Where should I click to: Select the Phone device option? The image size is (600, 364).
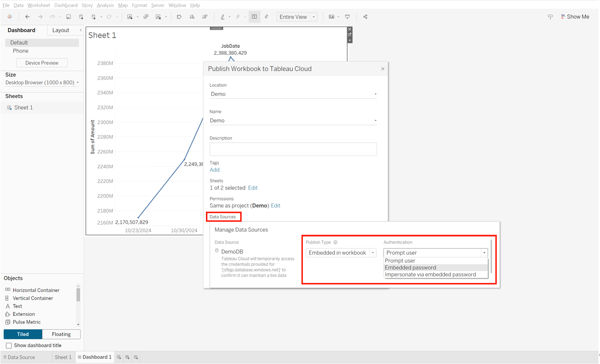[20, 51]
